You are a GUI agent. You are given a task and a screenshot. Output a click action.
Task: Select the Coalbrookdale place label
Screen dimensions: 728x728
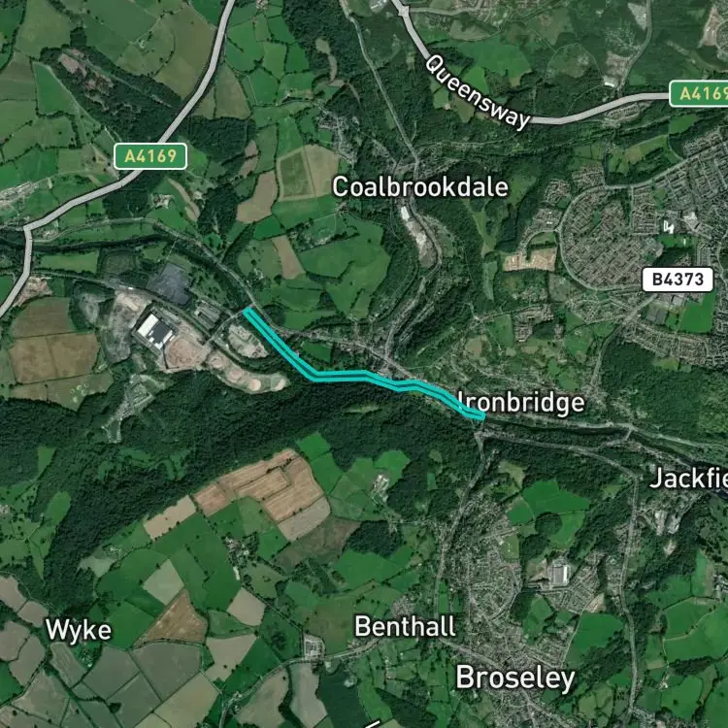(420, 187)
